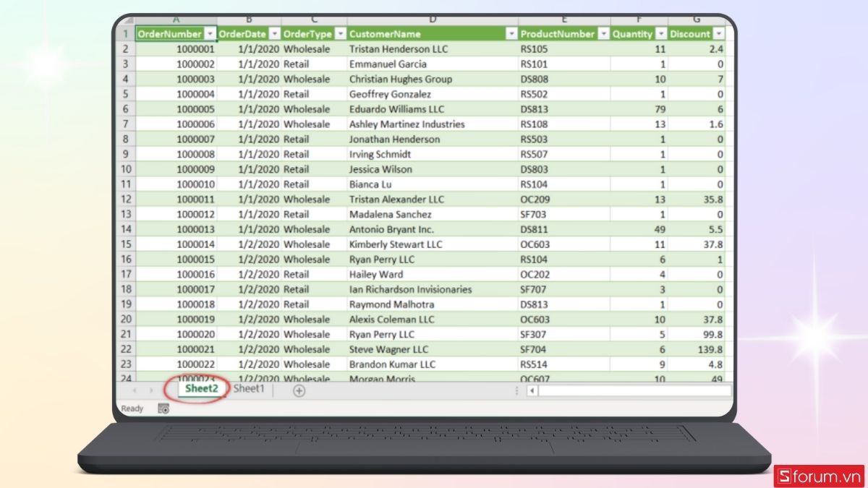Select the Bianca Lu cell
Image resolution: width=868 pixels, height=488 pixels.
point(433,184)
